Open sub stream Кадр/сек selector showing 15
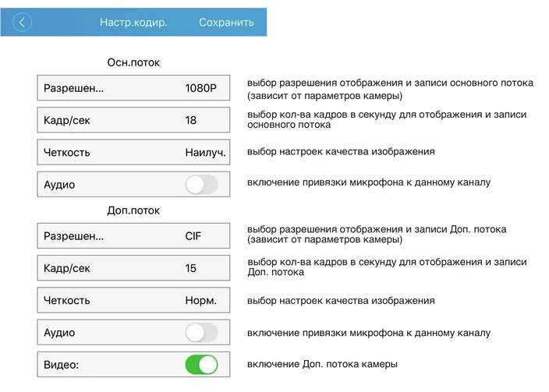The height and width of the screenshot is (392, 549). tap(133, 268)
